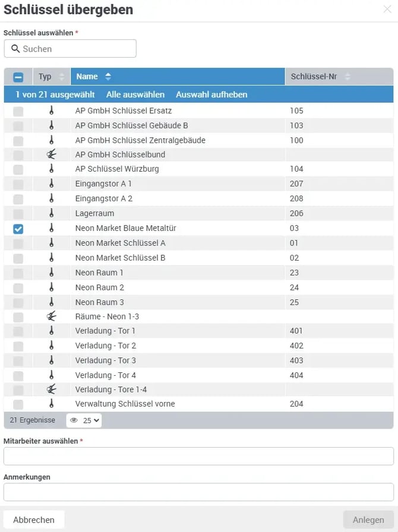Viewport: 398px width, 532px height.
Task: Click the eye icon beside page size
Action: 74,420
